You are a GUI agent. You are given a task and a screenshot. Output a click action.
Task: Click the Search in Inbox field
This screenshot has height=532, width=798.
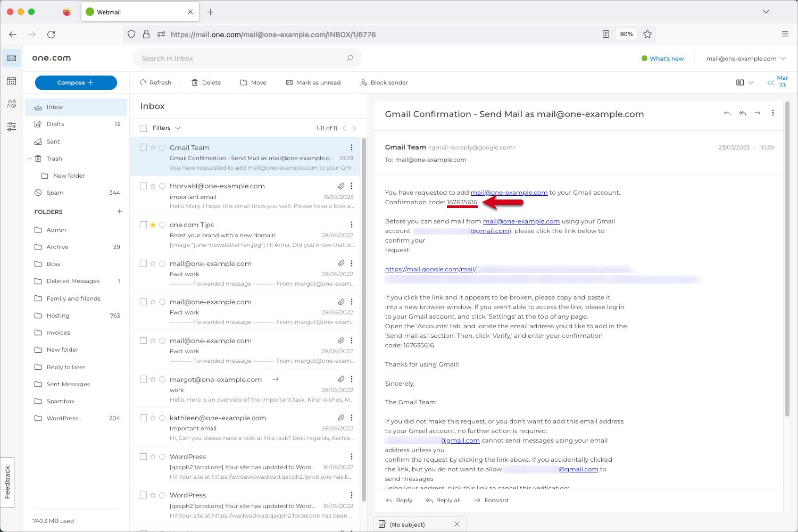(247, 58)
